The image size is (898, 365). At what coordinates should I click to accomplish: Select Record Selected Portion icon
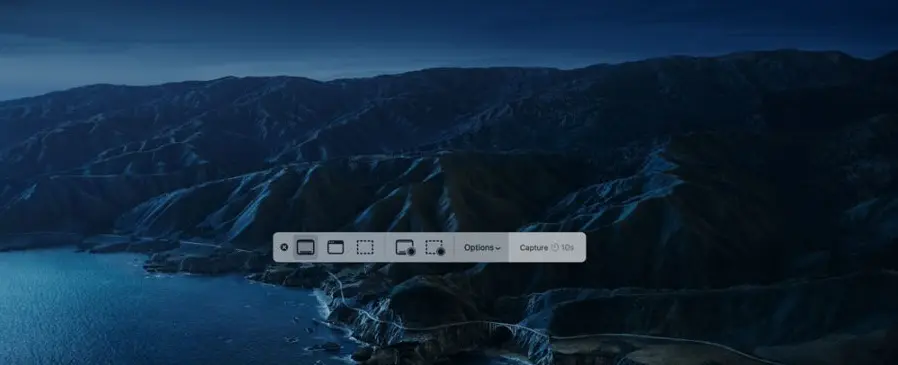[x=435, y=248]
